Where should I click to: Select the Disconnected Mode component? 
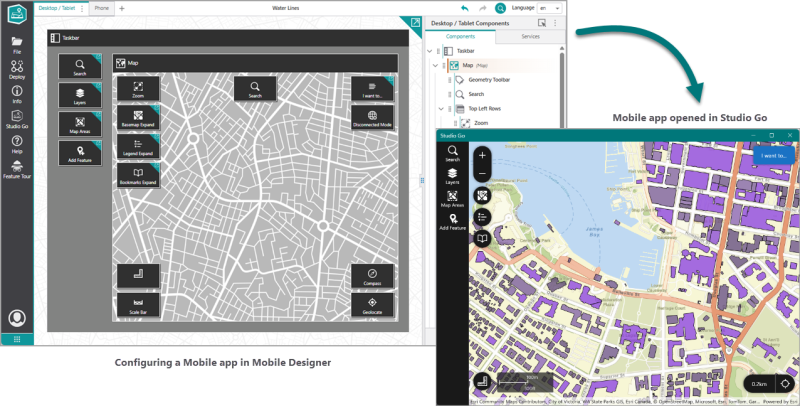pos(372,118)
